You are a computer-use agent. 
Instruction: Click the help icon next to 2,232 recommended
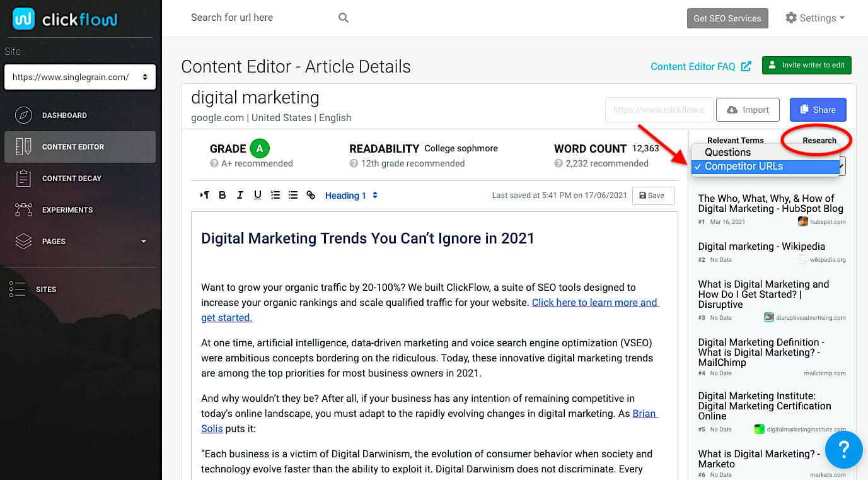click(558, 163)
